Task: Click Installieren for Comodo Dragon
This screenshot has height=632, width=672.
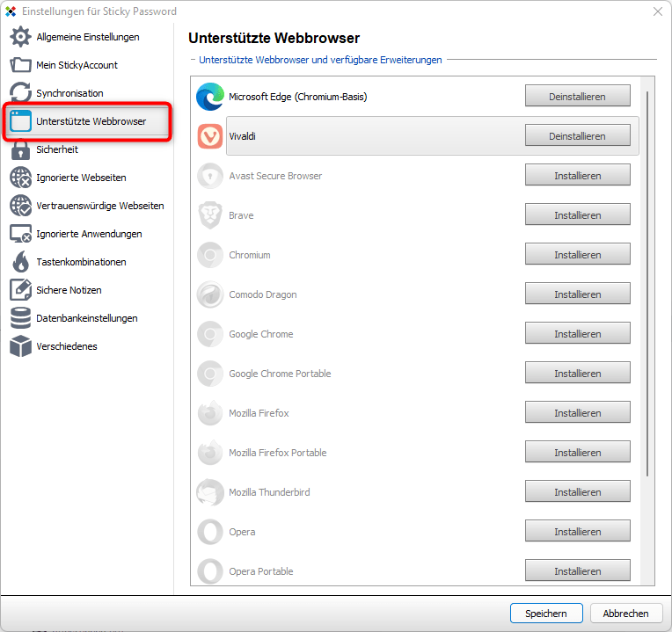Action: [x=577, y=294]
